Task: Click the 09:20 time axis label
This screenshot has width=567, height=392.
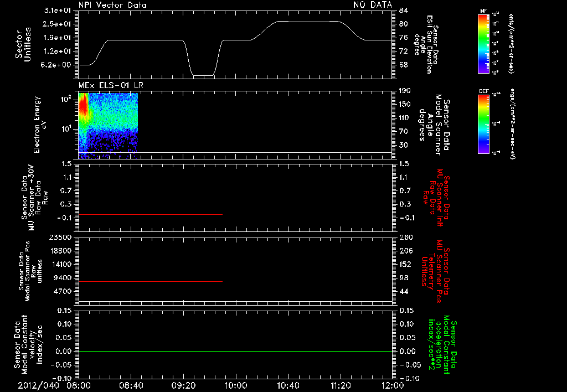Action: [x=183, y=385]
